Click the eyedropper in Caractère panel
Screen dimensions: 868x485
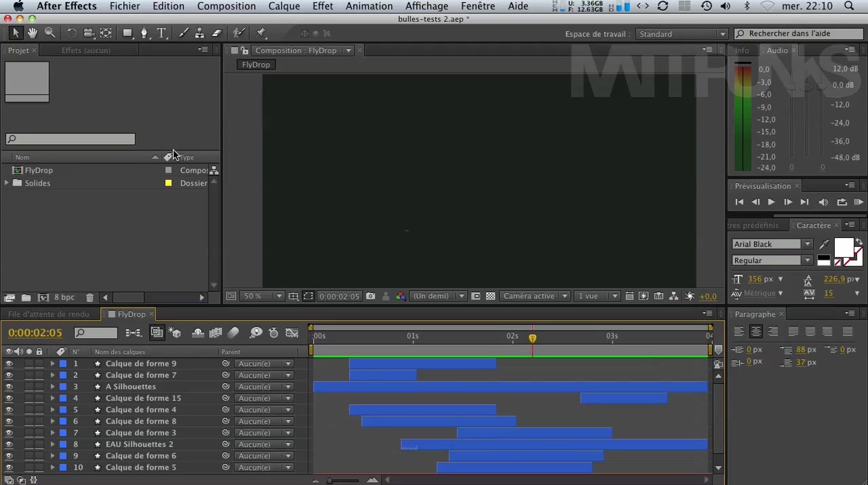(824, 244)
